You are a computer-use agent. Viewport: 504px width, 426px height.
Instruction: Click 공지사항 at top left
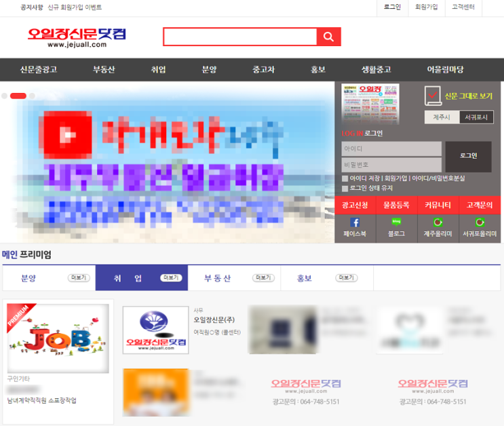point(31,7)
